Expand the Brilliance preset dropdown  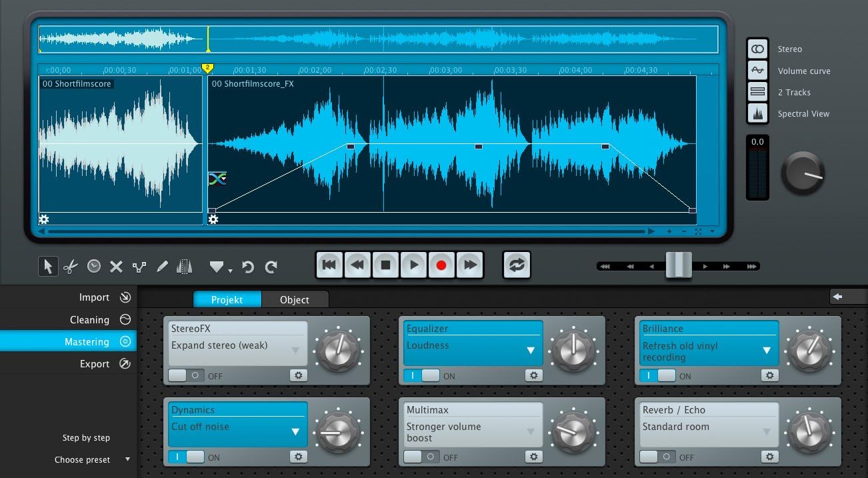pos(767,351)
